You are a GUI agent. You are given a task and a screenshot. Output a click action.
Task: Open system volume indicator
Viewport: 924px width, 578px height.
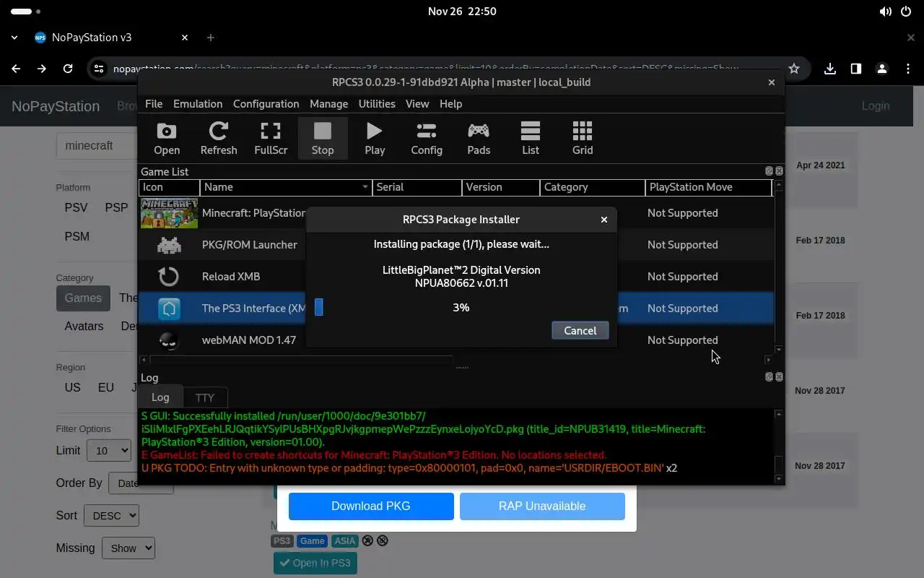coord(885,12)
